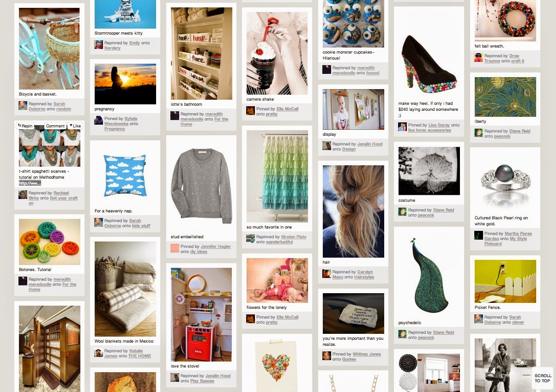Like the spaghetti scarves pin

pyautogui.click(x=74, y=126)
